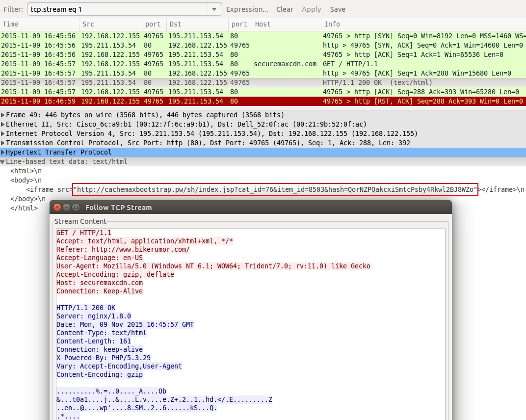Sort packets by the Info column
This screenshot has height=420, width=526.
422,24
